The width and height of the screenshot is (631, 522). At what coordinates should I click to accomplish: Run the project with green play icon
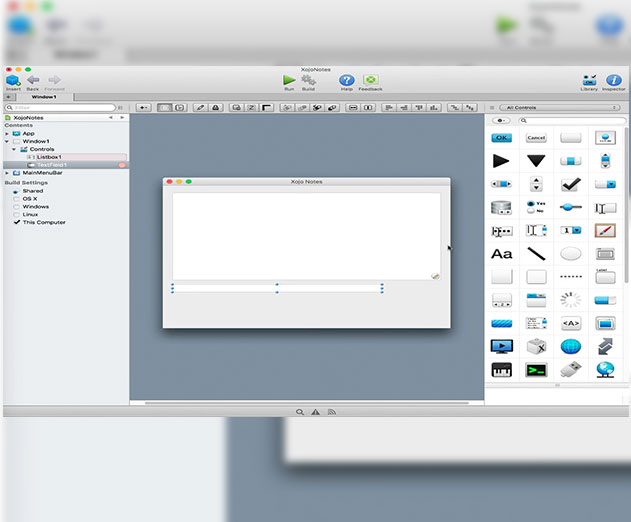click(289, 81)
